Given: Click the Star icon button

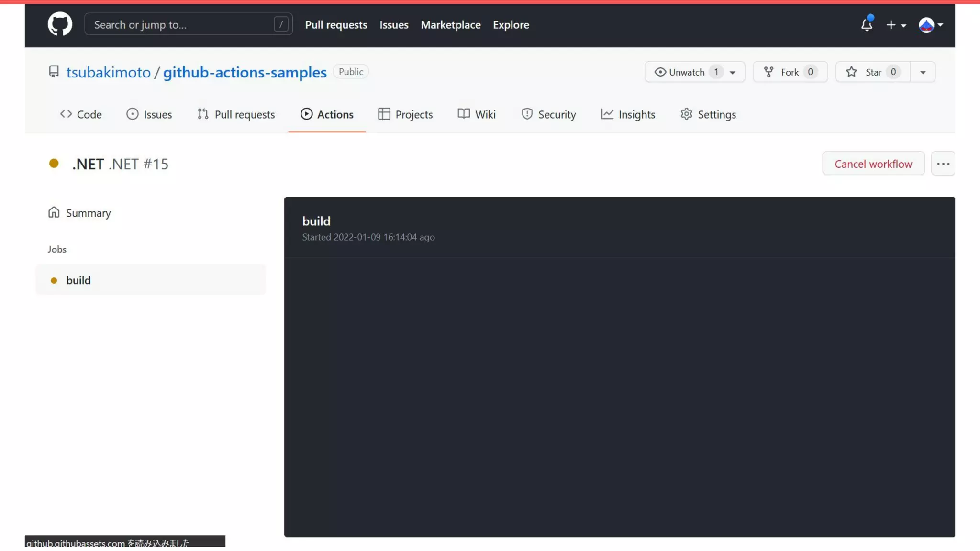Looking at the screenshot, I should (852, 72).
